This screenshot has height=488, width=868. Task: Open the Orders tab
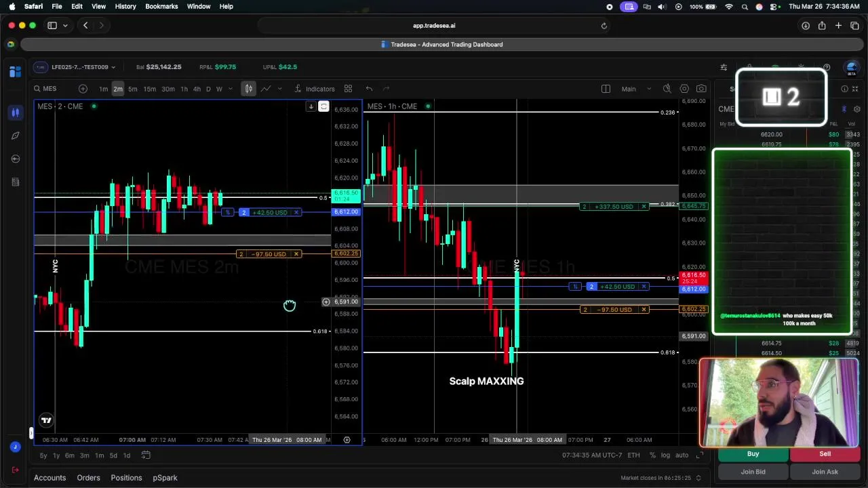tap(89, 478)
